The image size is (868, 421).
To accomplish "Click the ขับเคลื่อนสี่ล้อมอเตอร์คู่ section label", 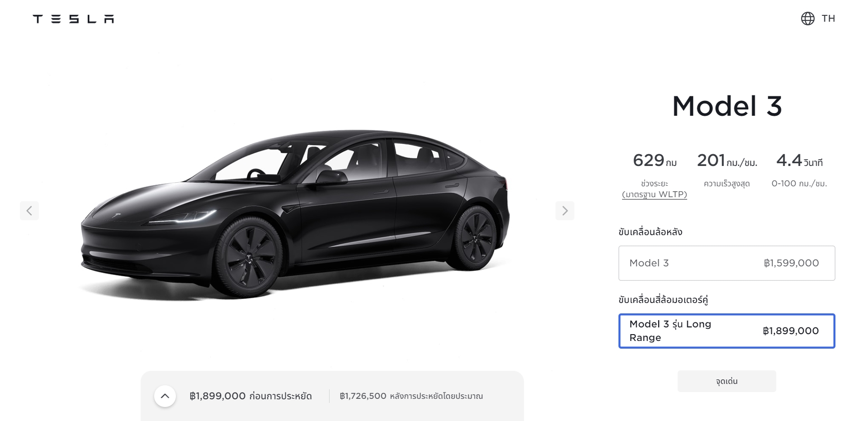I will pyautogui.click(x=663, y=300).
